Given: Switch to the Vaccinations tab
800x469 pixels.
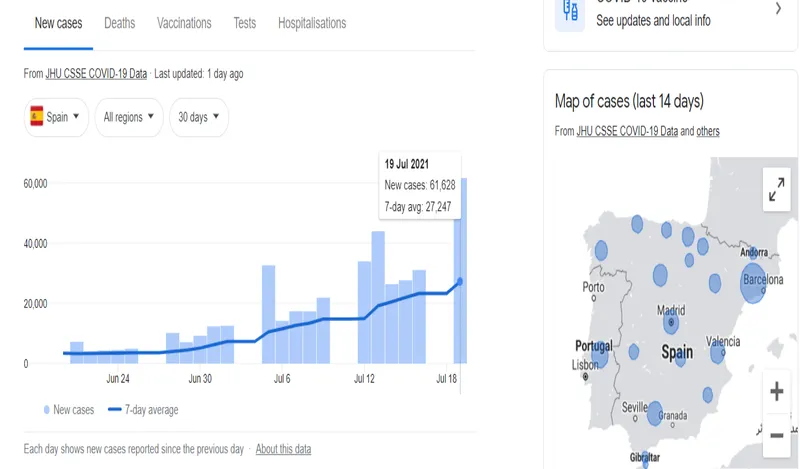Looking at the screenshot, I should pyautogui.click(x=184, y=23).
